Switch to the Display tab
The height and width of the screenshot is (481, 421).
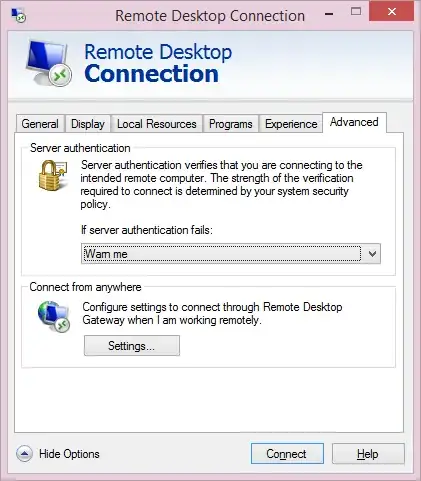click(x=88, y=124)
